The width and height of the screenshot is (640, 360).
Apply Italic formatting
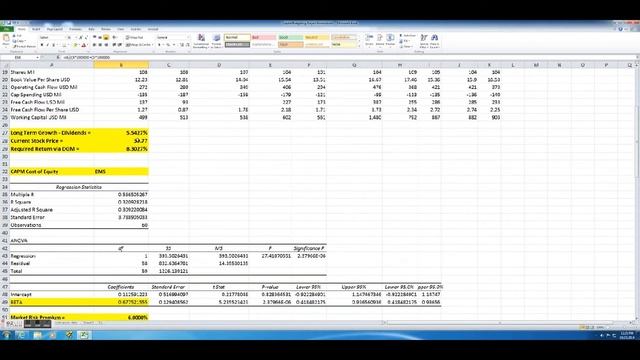(x=47, y=45)
